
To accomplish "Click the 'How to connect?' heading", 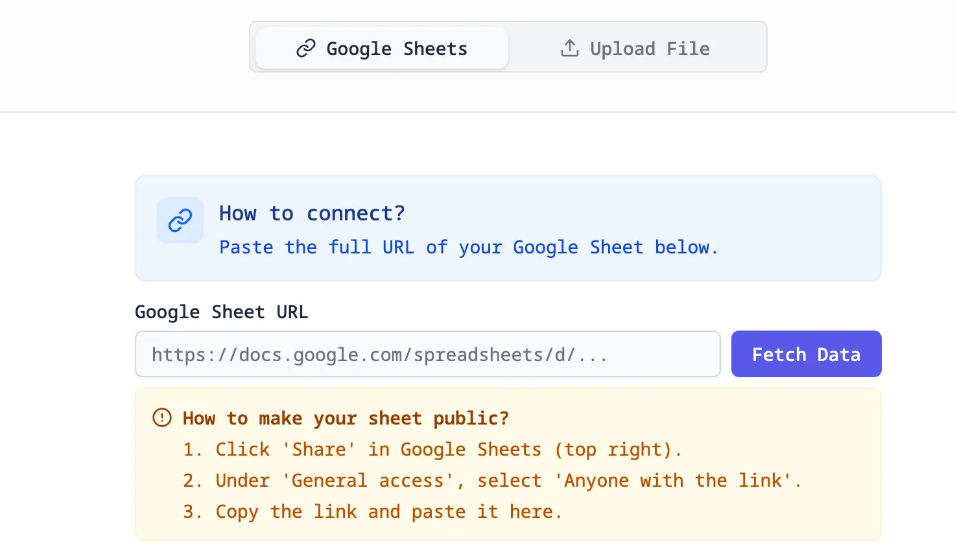I will (x=312, y=213).
